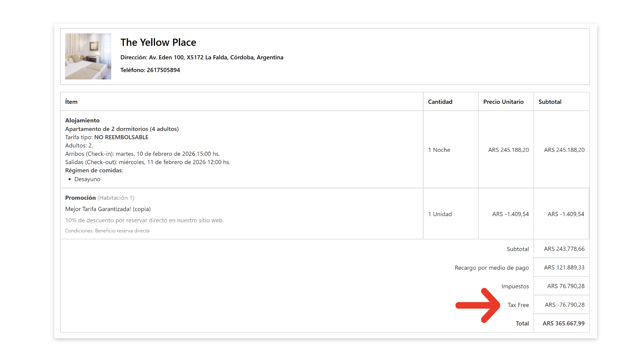Click the hotel room thumbnail image
This screenshot has width=644, height=362.
[x=88, y=56]
